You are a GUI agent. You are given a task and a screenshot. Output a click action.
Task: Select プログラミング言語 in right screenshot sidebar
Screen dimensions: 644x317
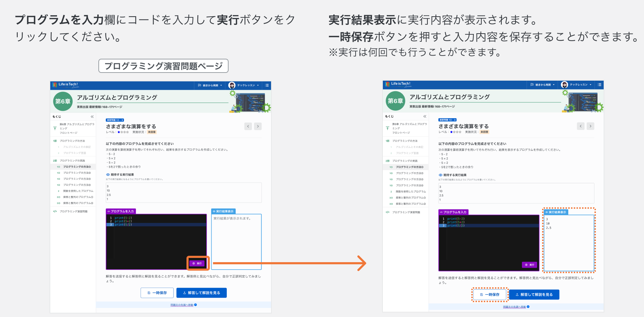407,153
